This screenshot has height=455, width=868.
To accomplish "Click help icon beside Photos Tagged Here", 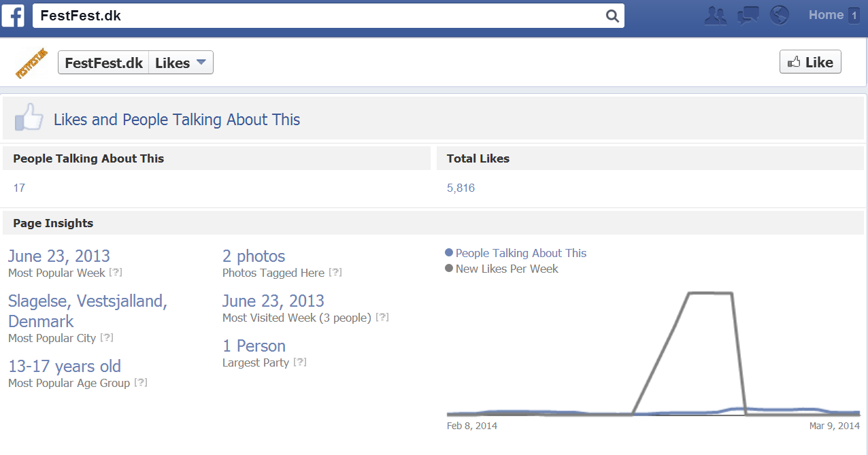I will (335, 273).
